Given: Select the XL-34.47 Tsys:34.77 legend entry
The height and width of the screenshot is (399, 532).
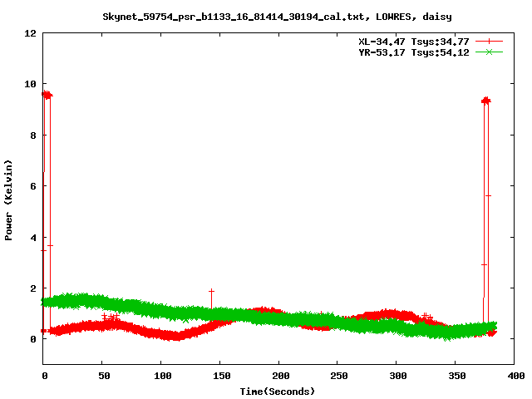Looking at the screenshot, I should 414,42.
